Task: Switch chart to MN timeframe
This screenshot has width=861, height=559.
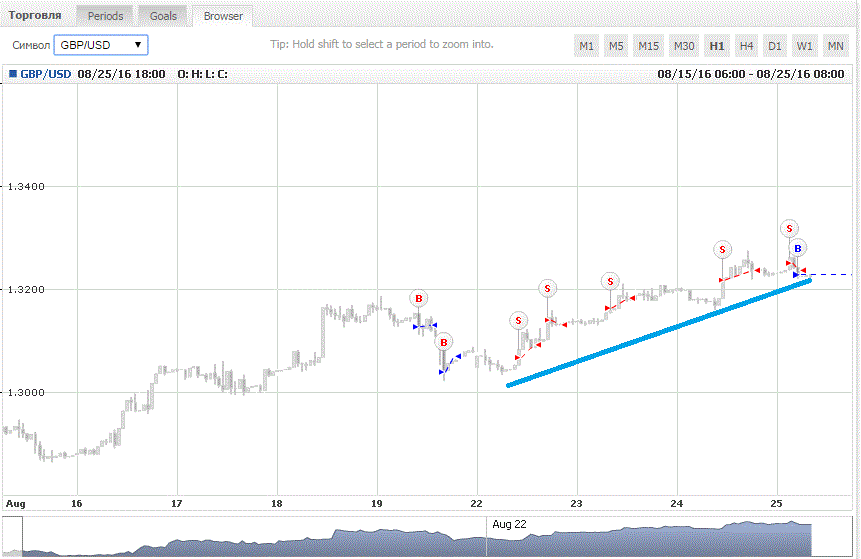Action: 836,46
